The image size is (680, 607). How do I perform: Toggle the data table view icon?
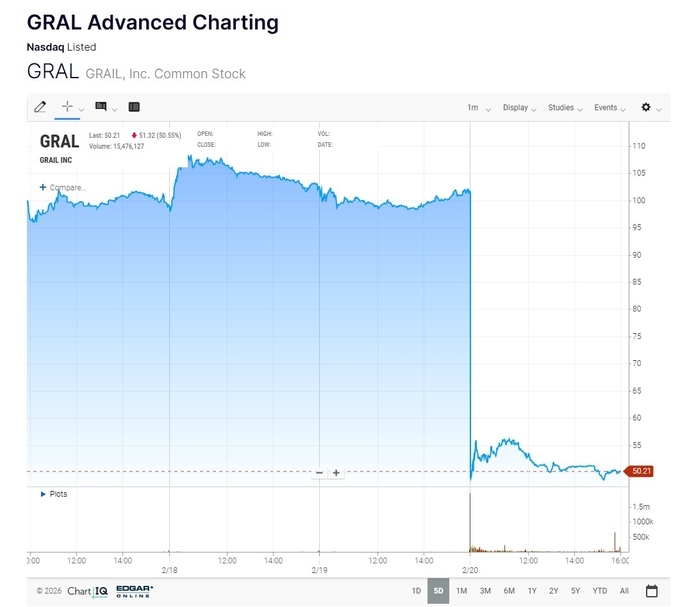pos(134,107)
